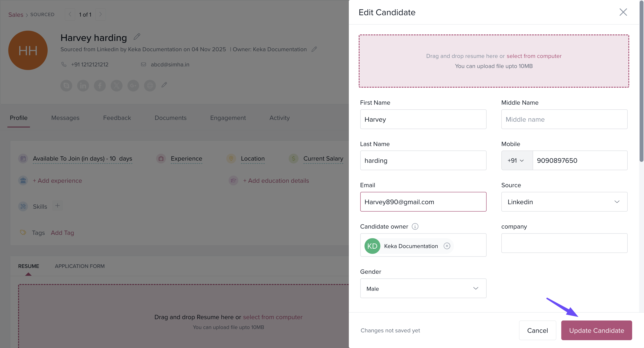The width and height of the screenshot is (644, 348).
Task: Open the Application Form tab
Action: [x=80, y=266]
